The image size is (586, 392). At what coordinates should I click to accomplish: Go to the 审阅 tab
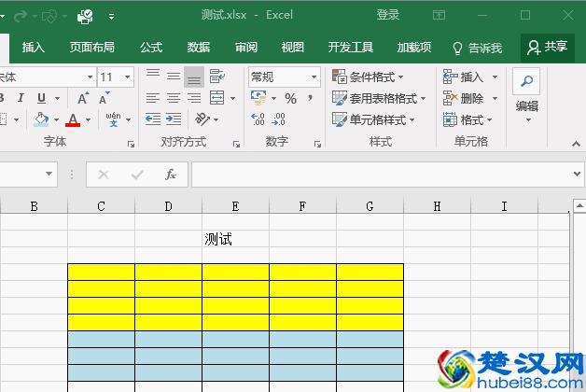click(x=246, y=48)
